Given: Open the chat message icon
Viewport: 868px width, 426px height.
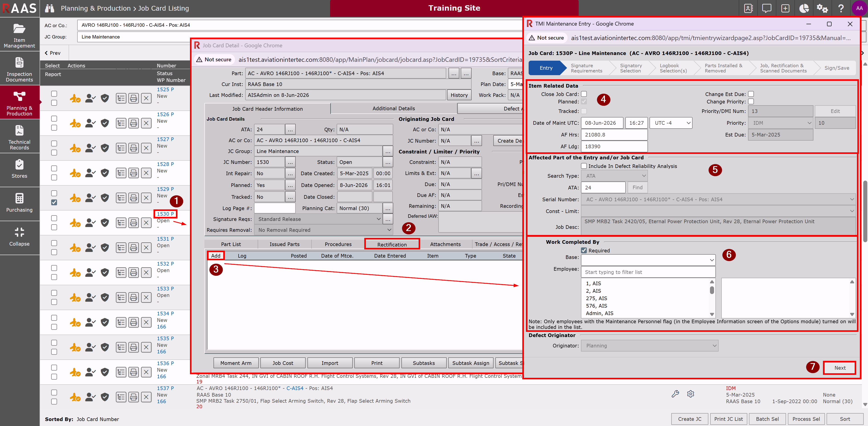Looking at the screenshot, I should 767,8.
